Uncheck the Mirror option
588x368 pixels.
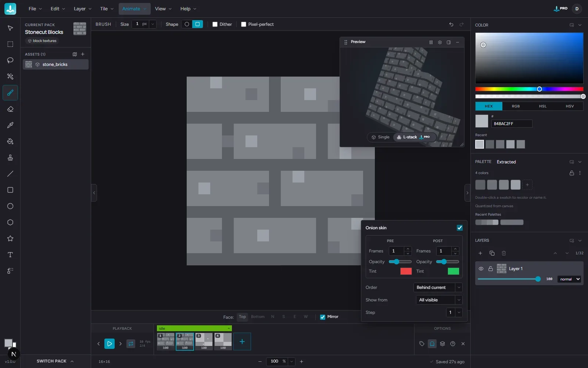323,317
